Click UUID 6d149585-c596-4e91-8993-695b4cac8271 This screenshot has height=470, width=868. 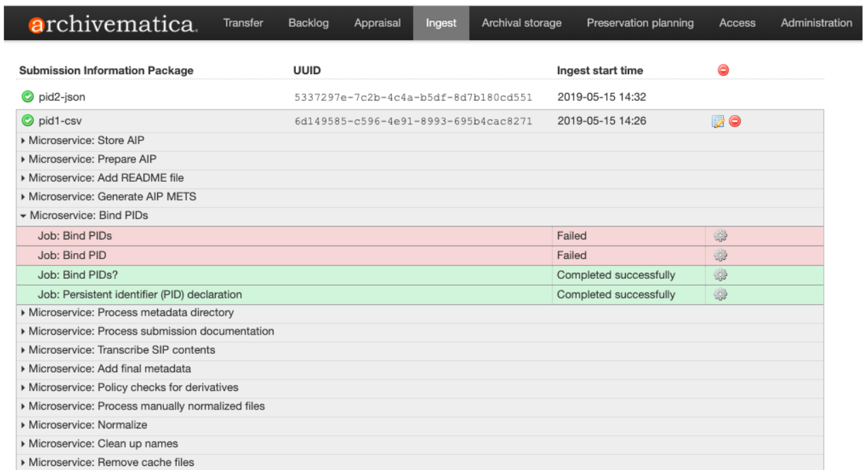tap(413, 122)
